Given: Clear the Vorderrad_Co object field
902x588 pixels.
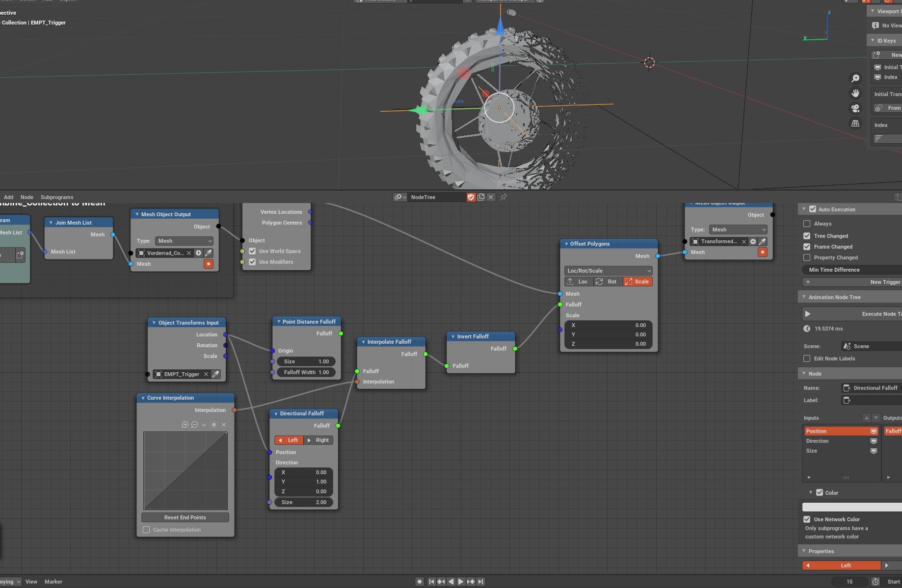Looking at the screenshot, I should tap(189, 253).
